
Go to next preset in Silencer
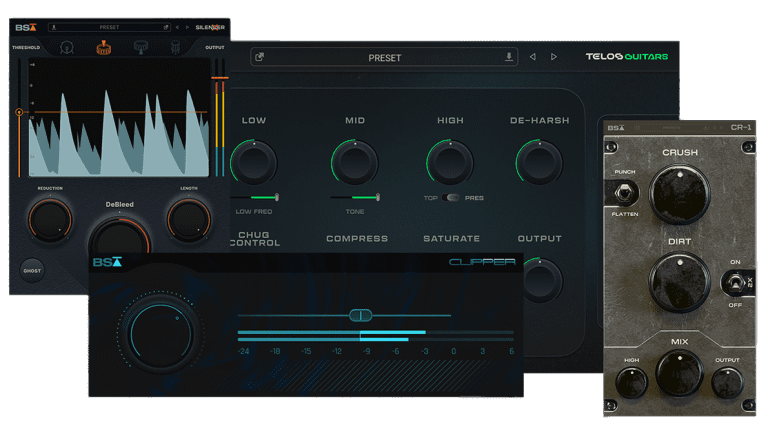187,27
